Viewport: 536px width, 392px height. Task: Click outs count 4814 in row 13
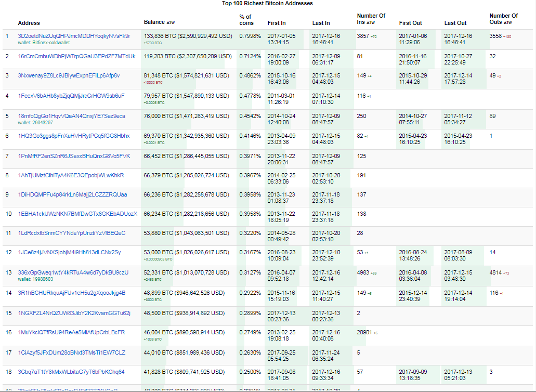point(495,272)
